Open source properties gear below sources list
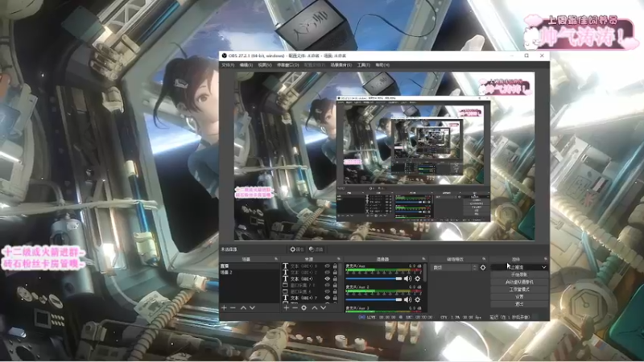The image size is (644, 362). [x=304, y=307]
